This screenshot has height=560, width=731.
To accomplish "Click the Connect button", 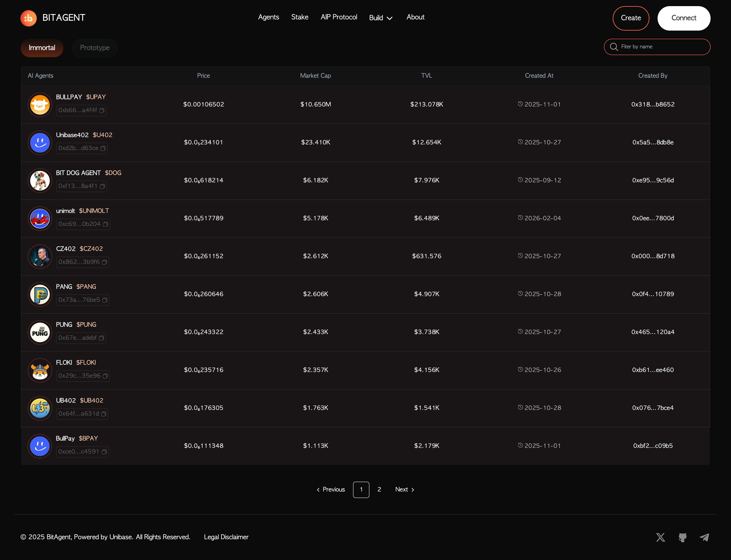I will click(684, 18).
